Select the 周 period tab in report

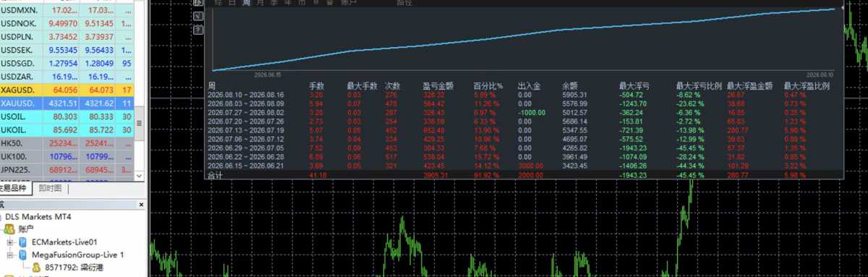point(247,3)
